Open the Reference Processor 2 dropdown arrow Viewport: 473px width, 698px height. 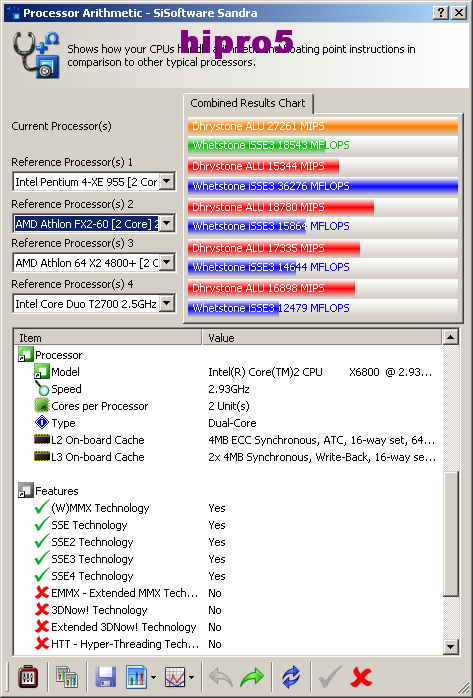tap(166, 223)
